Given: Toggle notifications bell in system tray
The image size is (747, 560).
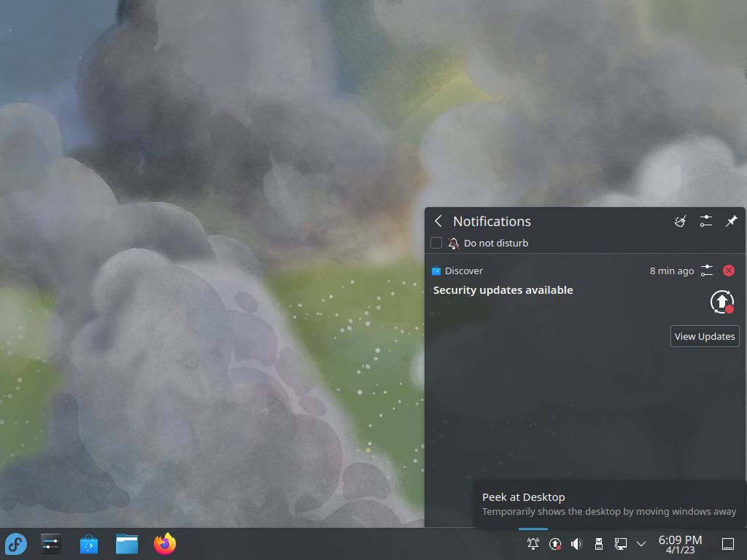Looking at the screenshot, I should click(x=533, y=544).
